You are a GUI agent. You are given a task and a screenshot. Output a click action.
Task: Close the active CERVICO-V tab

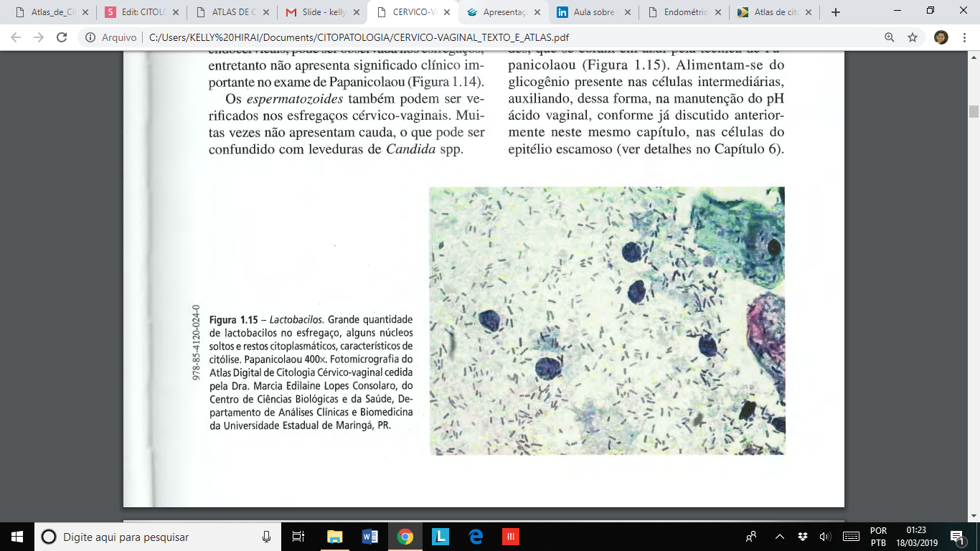tap(446, 12)
